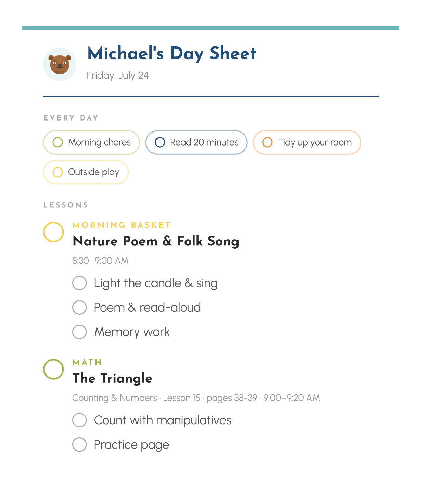Image resolution: width=422 pixels, height=504 pixels.
Task: Check the Outside play circle
Action: coord(57,172)
